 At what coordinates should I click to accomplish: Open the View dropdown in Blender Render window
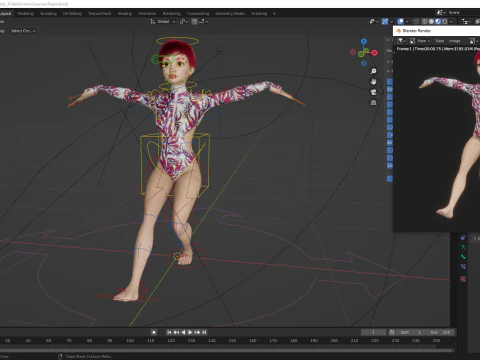click(420, 41)
